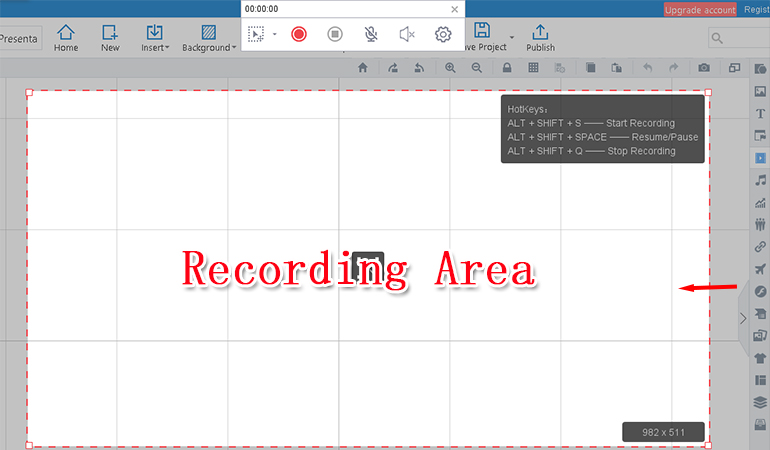Toggle the canvas lock icon
Image resolution: width=770 pixels, height=450 pixels.
[x=507, y=68]
